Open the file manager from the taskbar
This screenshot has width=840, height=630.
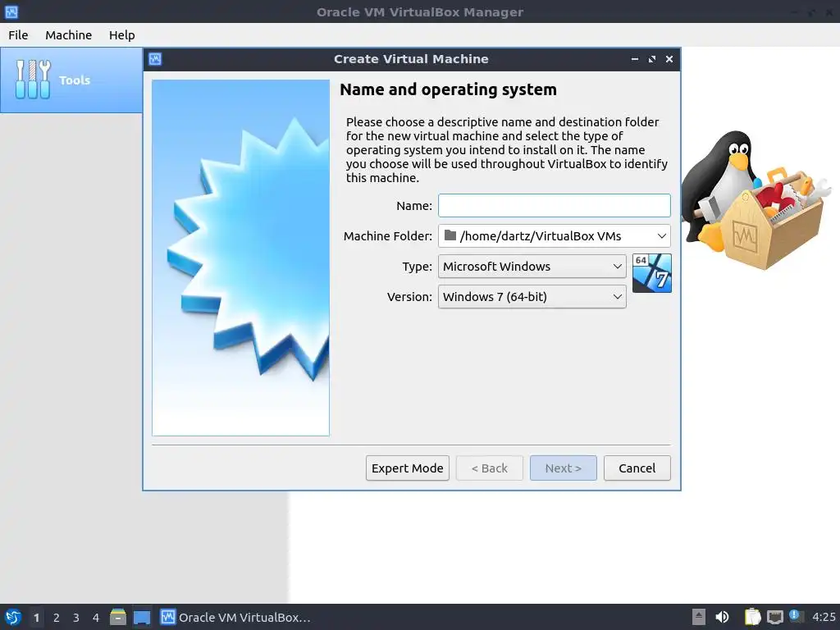click(x=118, y=617)
